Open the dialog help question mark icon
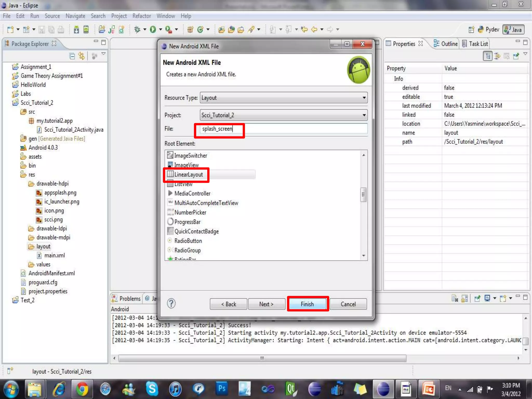Viewport: 532px width, 399px height. [x=171, y=303]
